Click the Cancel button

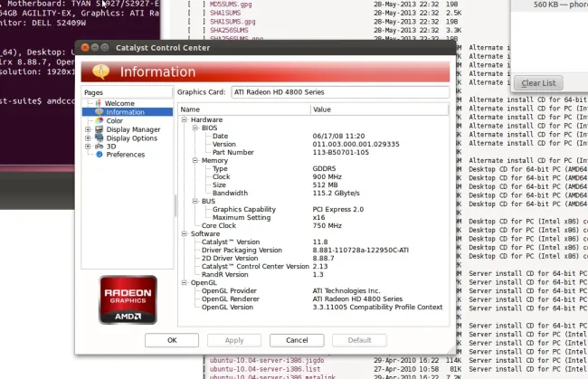click(x=297, y=340)
